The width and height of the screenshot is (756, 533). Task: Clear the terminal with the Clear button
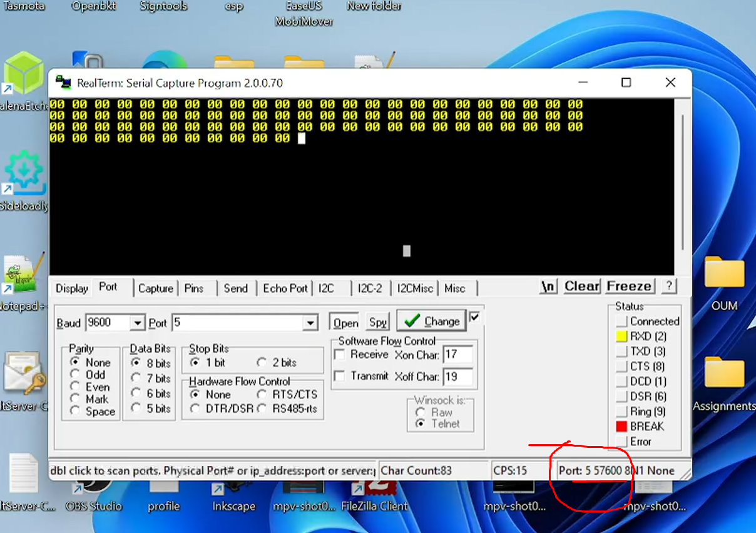point(582,287)
